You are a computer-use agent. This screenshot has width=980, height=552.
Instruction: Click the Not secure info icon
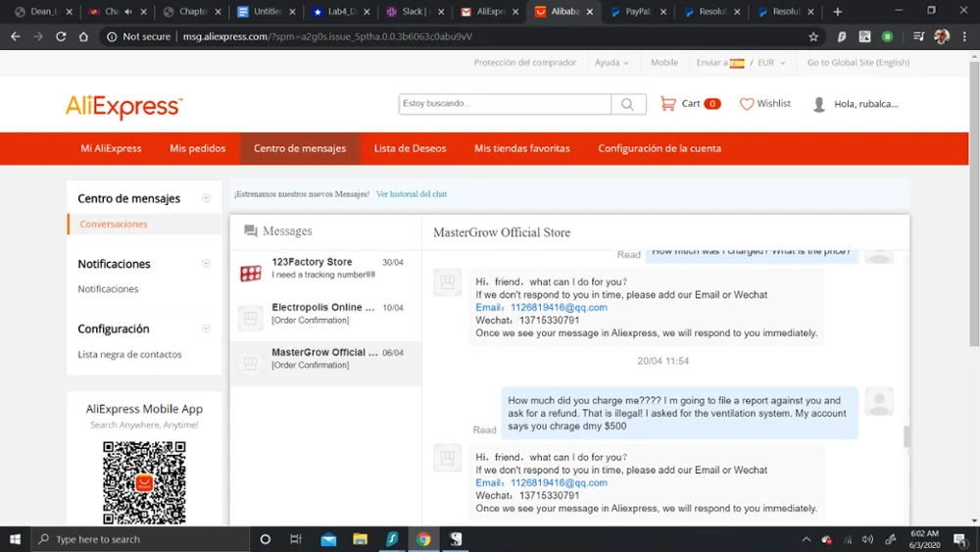tap(112, 37)
